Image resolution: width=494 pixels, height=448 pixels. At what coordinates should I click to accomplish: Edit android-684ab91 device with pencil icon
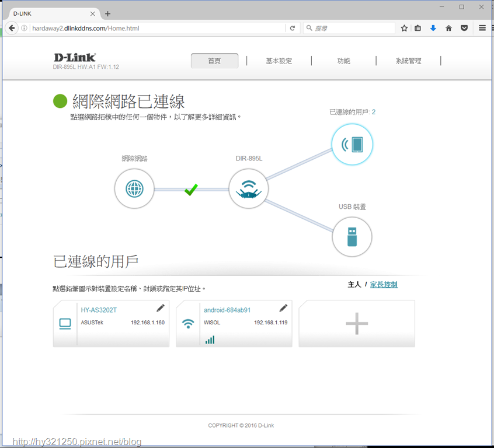[283, 308]
